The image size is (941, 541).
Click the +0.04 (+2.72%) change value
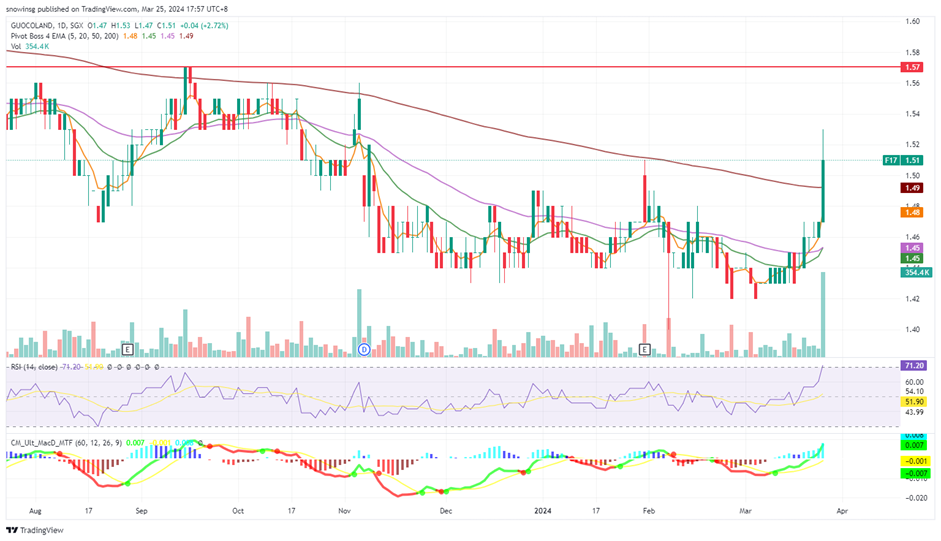(x=204, y=26)
